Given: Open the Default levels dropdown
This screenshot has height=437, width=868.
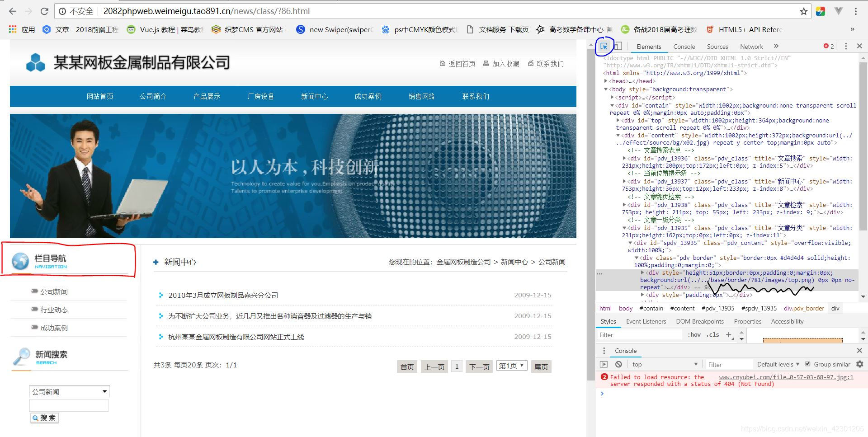Looking at the screenshot, I should coord(778,364).
